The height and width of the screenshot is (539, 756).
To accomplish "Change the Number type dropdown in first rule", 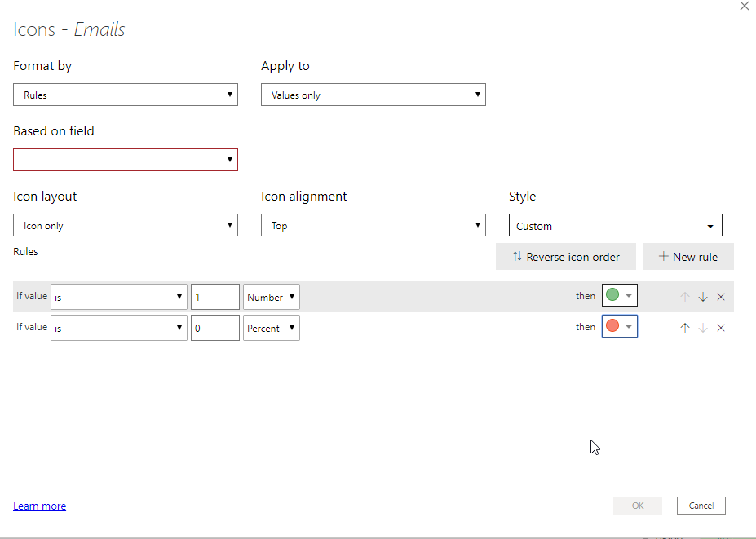I will click(272, 297).
